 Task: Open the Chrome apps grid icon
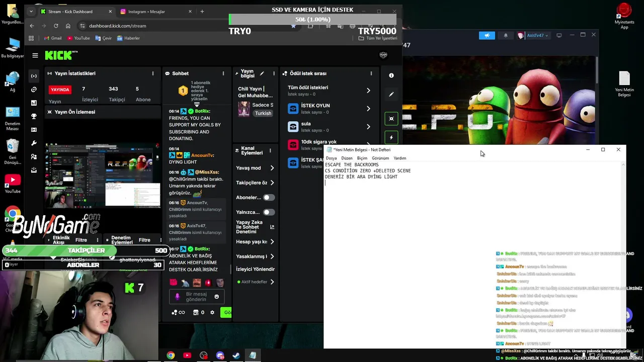point(31,38)
